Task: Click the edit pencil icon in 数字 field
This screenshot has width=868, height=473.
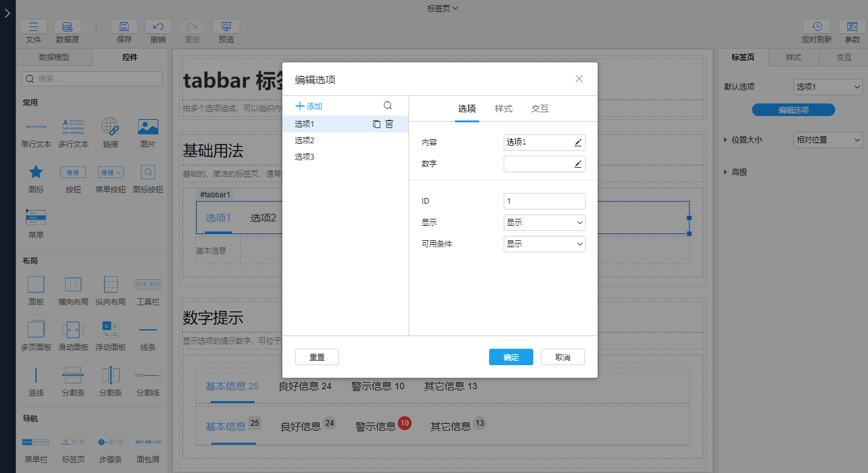Action: 578,164
